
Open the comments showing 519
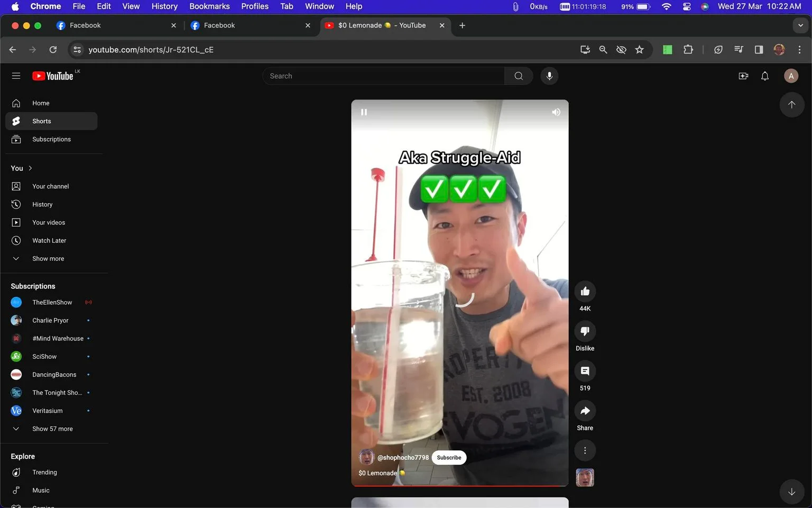coord(585,371)
